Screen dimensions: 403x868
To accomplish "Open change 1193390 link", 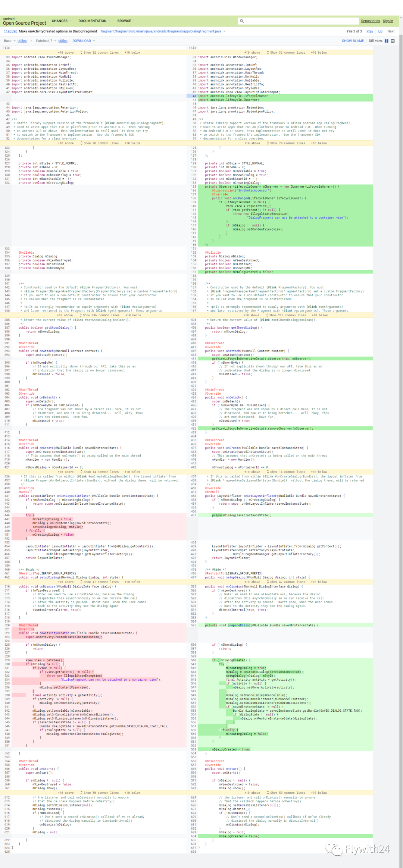I will pyautogui.click(x=10, y=31).
